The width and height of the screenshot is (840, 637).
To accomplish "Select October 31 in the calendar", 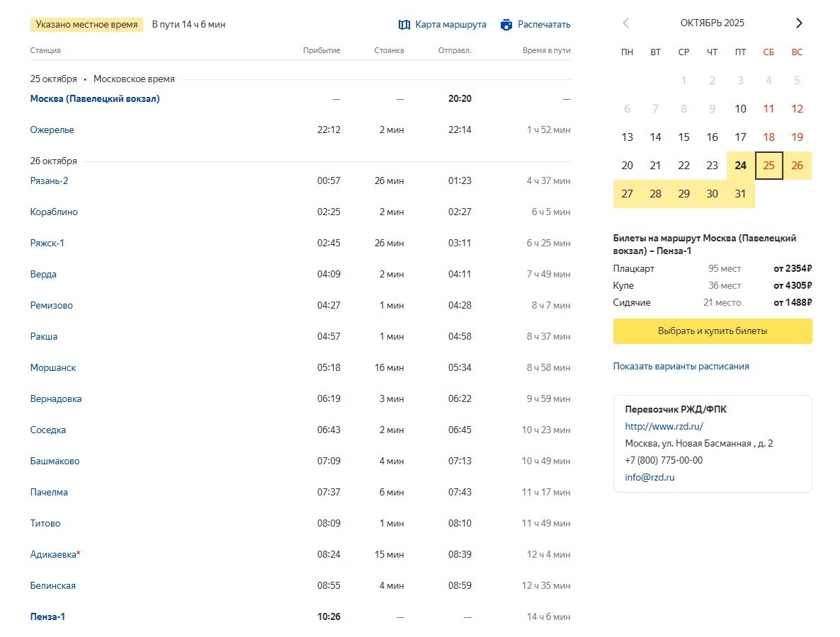I will coord(740,194).
